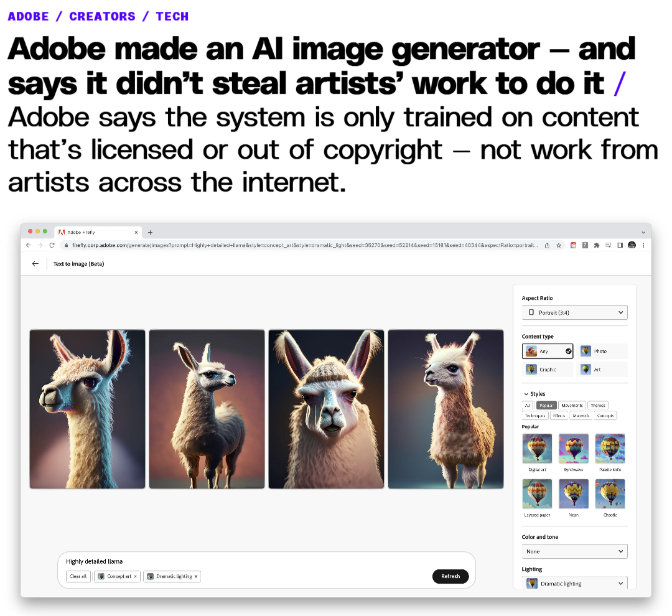Open the Aspect Ratio Portrait (3:4) dropdown
The image size is (672, 616).
tap(575, 312)
